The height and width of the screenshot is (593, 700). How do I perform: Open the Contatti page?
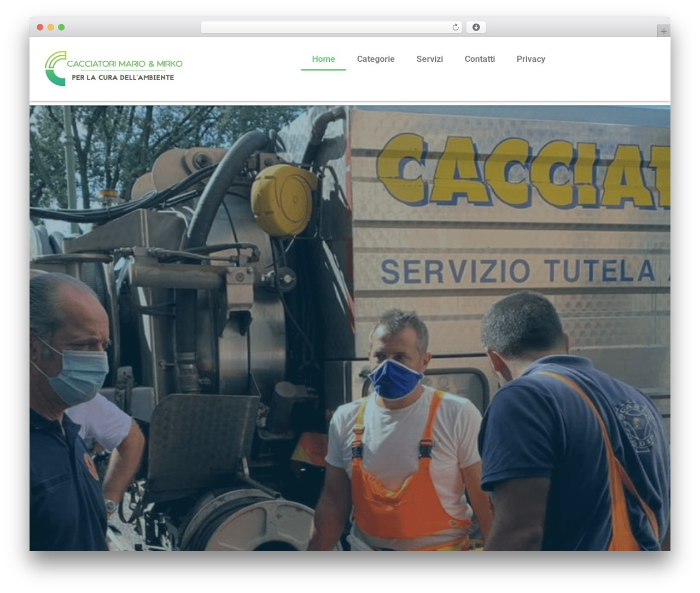[x=480, y=59]
